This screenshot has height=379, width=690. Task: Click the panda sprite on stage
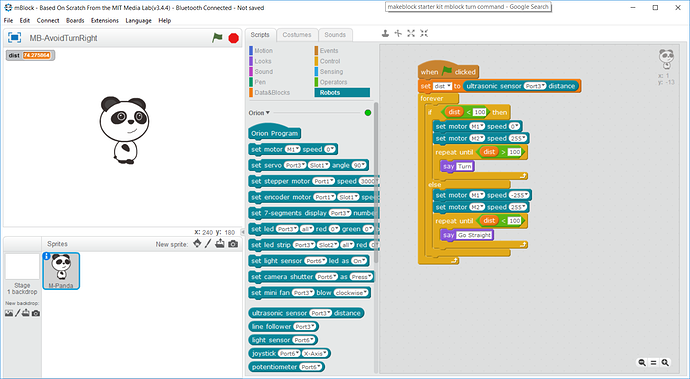(x=124, y=130)
